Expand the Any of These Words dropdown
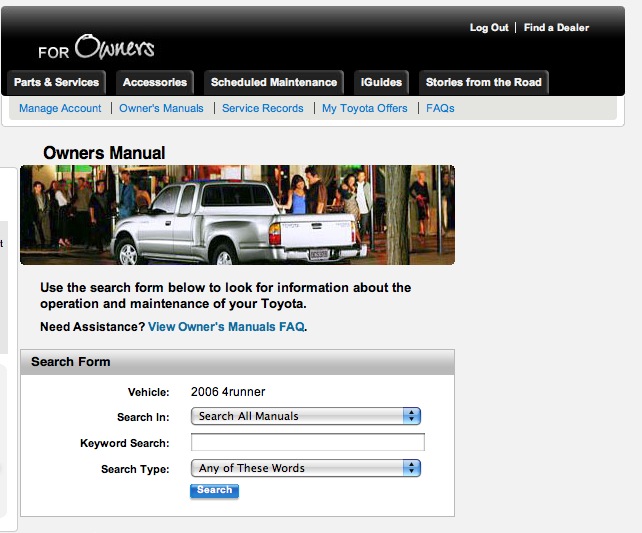642x533 pixels. point(306,468)
